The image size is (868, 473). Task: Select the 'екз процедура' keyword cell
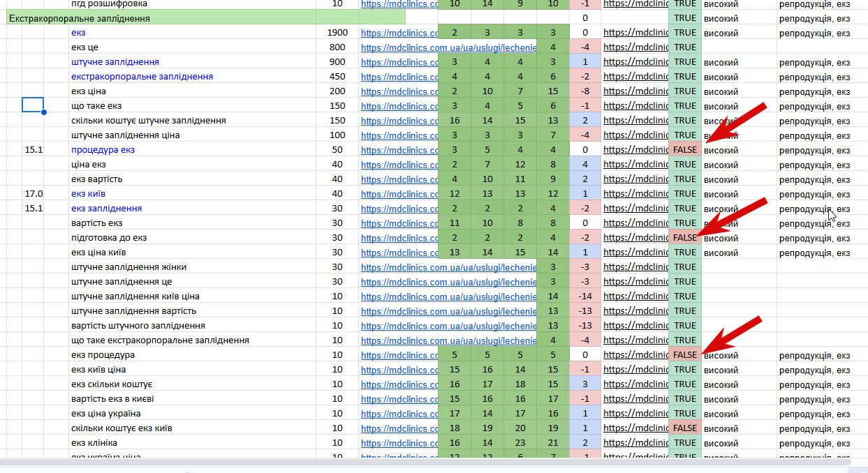pyautogui.click(x=193, y=355)
